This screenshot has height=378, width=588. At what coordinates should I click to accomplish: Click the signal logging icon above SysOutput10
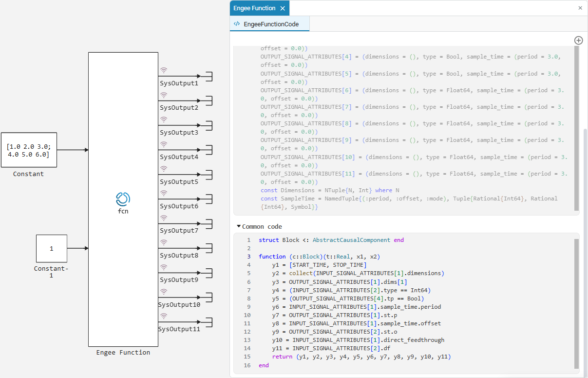coord(164,292)
